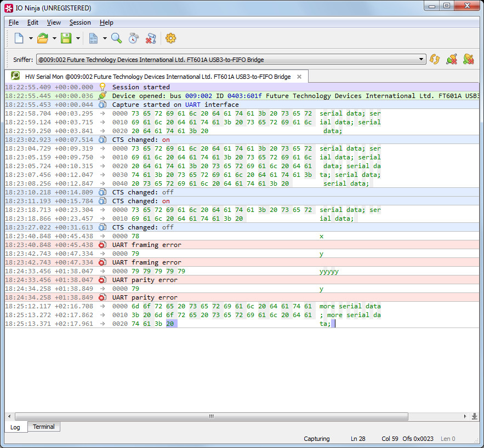This screenshot has width=484, height=448.
Task: Open Settings gear icon
Action: coord(170,38)
